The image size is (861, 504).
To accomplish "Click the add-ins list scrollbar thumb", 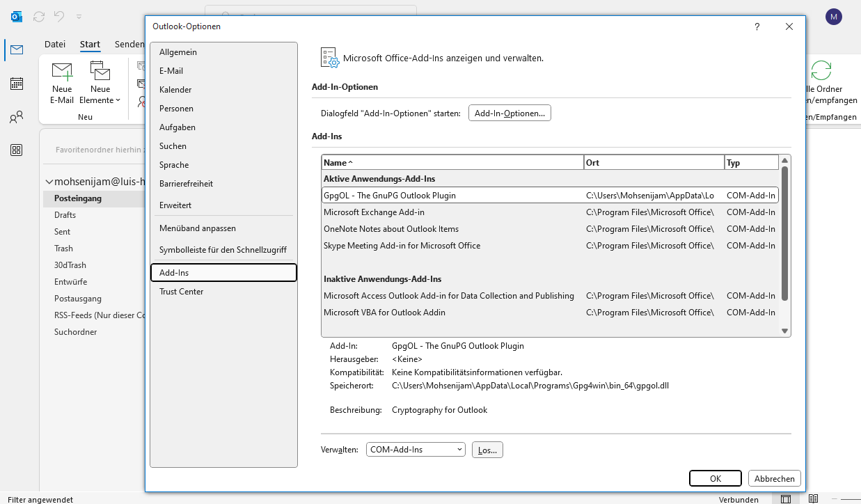I will tap(784, 233).
